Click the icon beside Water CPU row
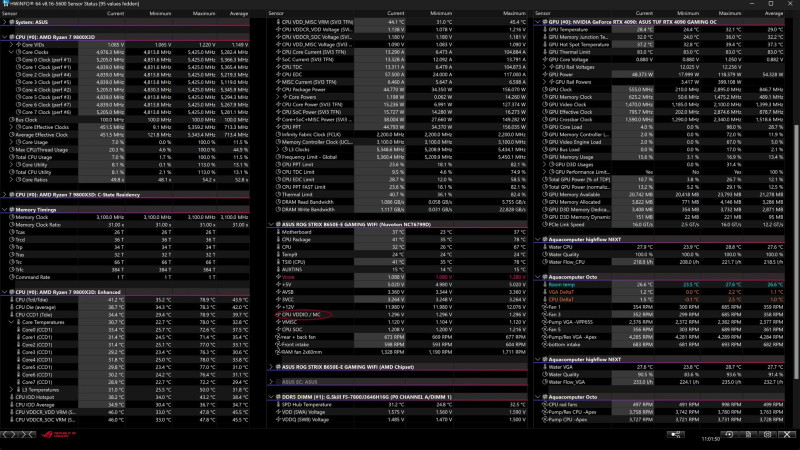The image size is (800, 450). click(x=544, y=247)
